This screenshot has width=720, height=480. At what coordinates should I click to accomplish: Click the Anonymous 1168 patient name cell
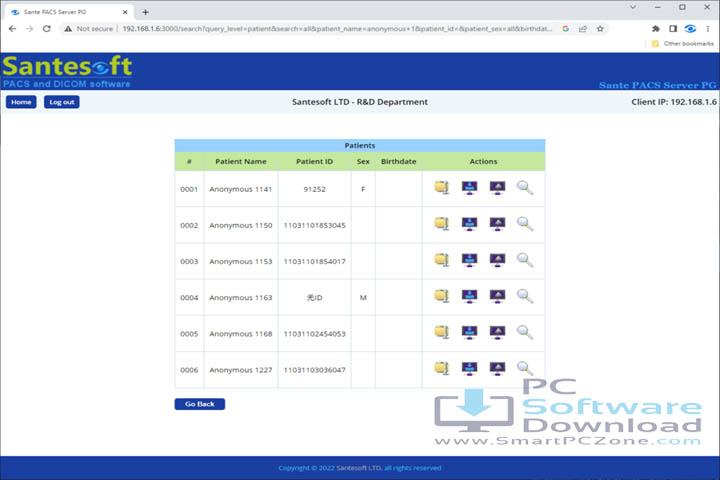pyautogui.click(x=241, y=334)
